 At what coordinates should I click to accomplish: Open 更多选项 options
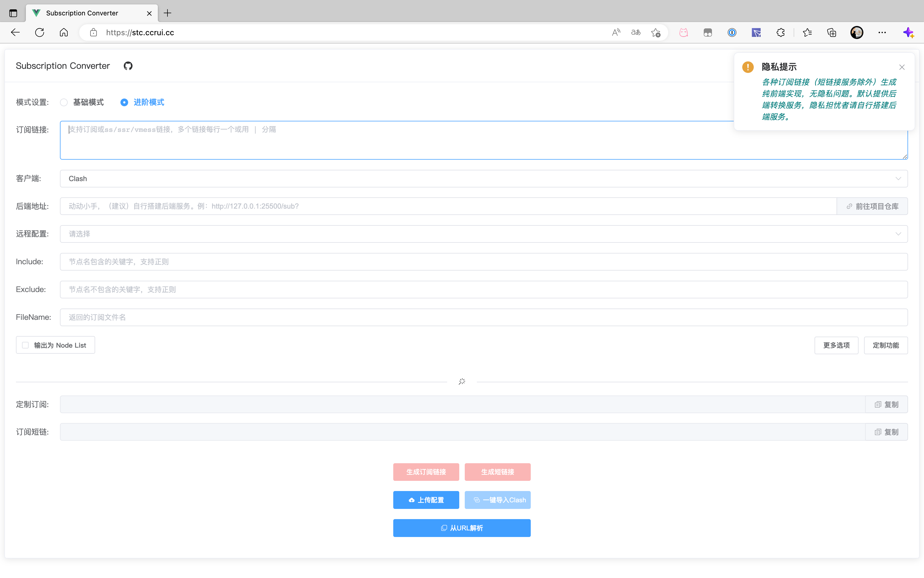click(x=836, y=345)
